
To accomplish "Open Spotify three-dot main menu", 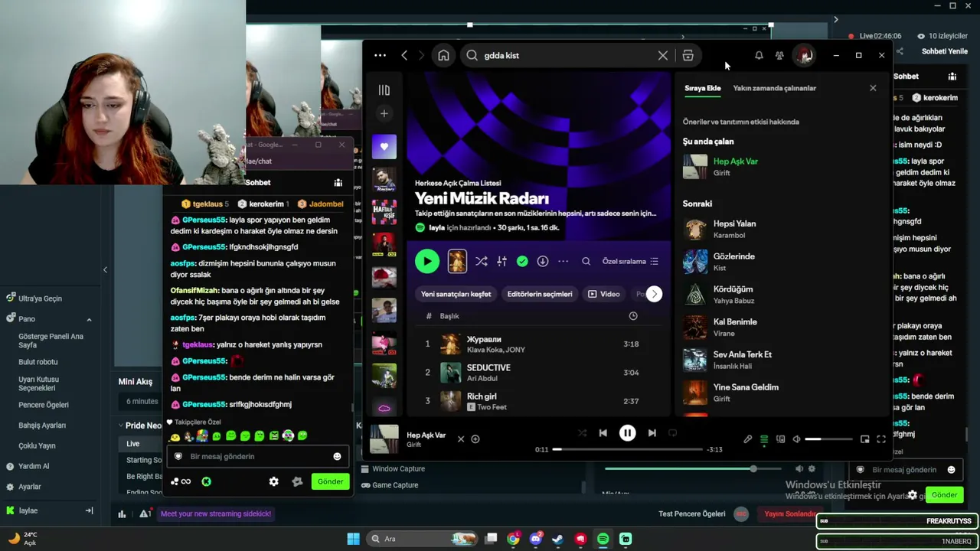I will (x=380, y=55).
